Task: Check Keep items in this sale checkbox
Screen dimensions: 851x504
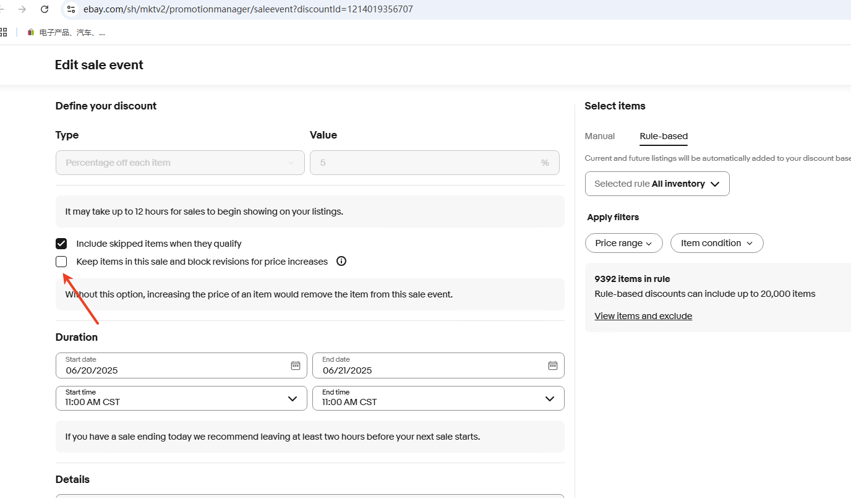Action: pyautogui.click(x=61, y=262)
